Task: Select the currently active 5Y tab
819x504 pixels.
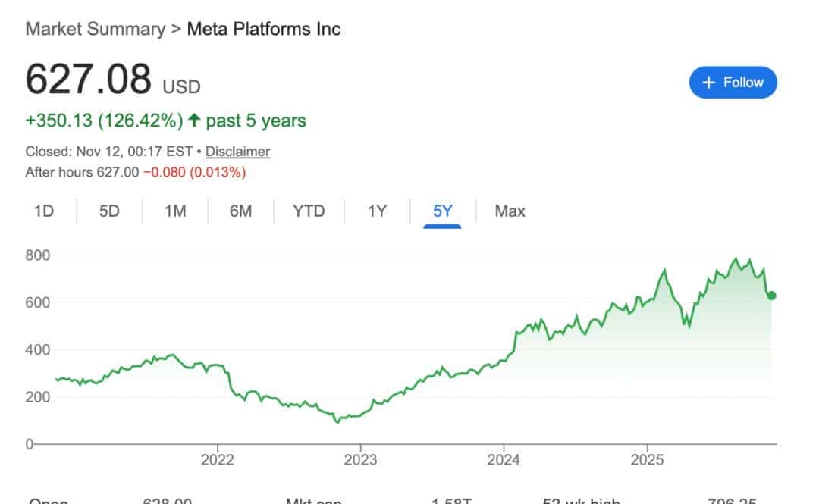Action: coord(441,211)
